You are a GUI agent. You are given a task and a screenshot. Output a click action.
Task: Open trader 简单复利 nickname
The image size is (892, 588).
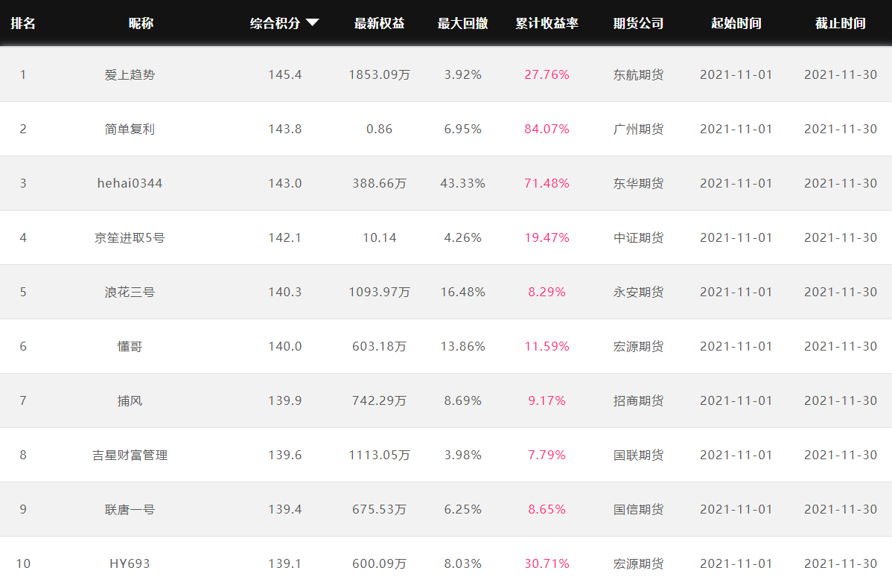tap(130, 129)
